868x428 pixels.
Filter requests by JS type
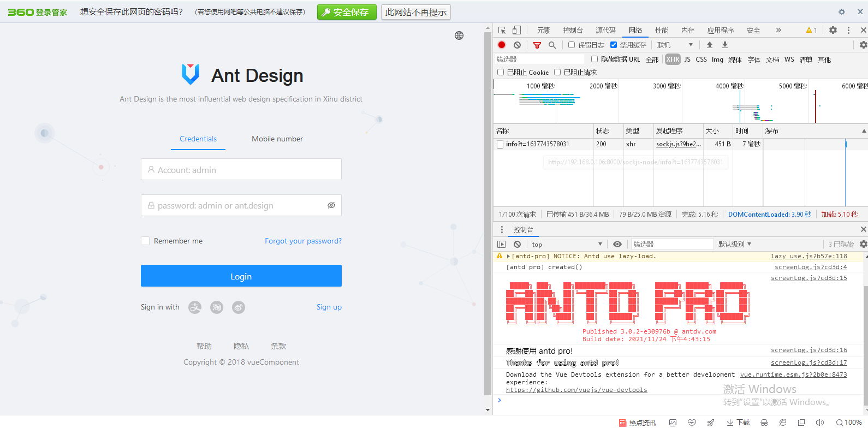tap(687, 60)
